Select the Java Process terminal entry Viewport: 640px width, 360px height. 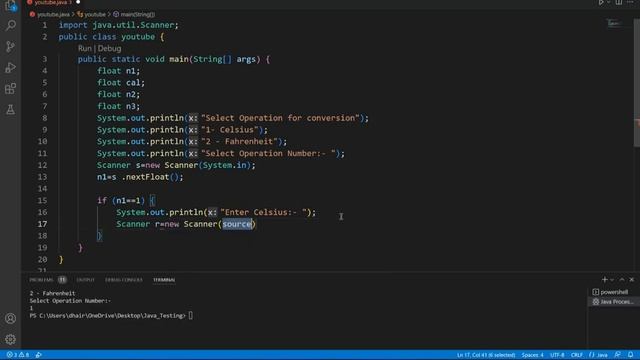click(613, 302)
